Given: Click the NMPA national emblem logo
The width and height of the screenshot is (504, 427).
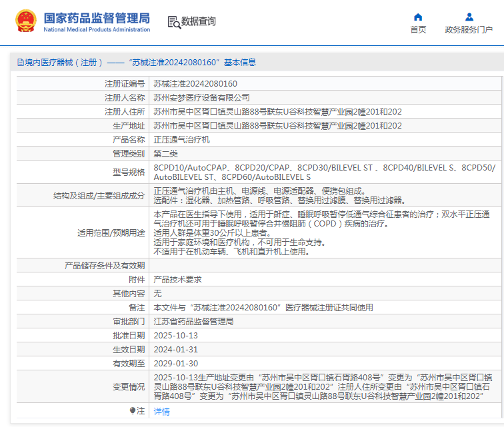Looking at the screenshot, I should pos(26,21).
